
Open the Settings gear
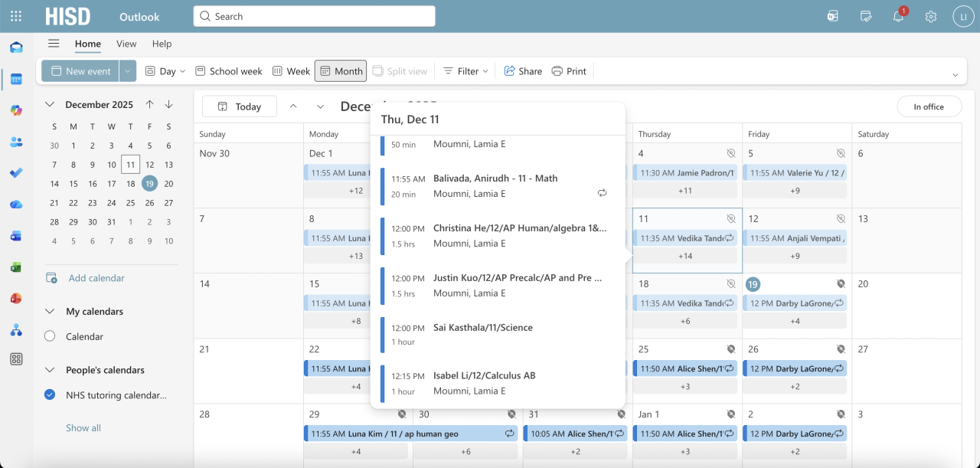click(x=931, y=16)
